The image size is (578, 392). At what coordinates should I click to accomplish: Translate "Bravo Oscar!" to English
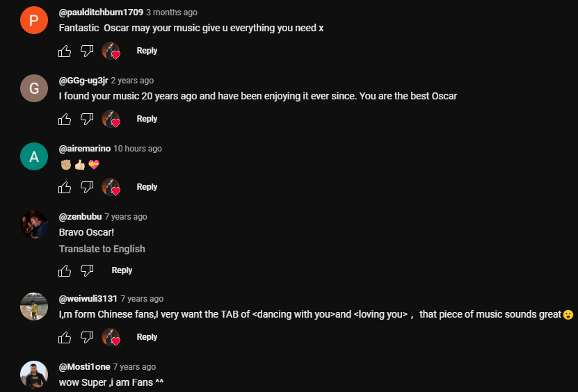pos(102,249)
